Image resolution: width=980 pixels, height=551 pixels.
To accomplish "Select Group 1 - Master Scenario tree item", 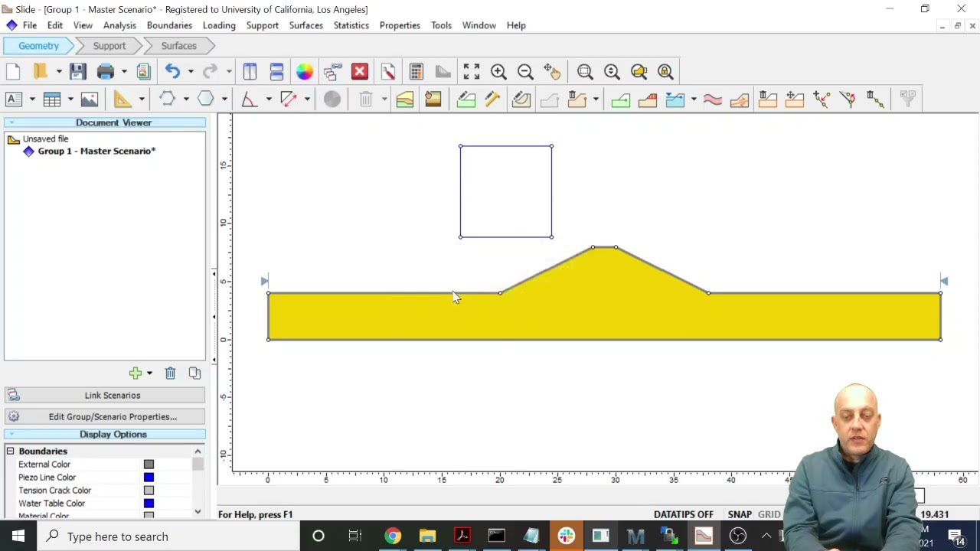I will pyautogui.click(x=96, y=152).
